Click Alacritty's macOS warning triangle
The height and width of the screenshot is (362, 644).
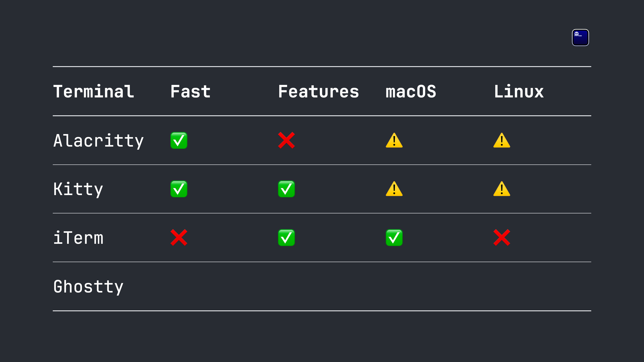[x=394, y=140]
